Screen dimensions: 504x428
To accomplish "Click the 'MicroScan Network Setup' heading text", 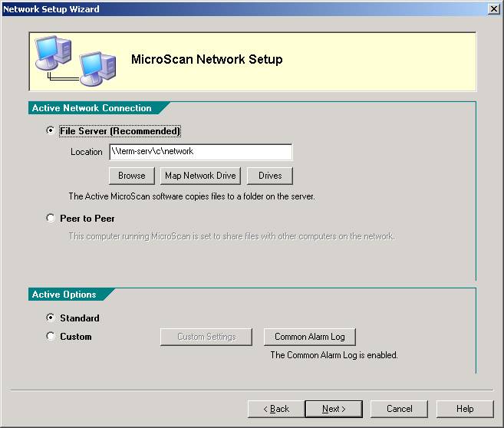I will tap(206, 60).
